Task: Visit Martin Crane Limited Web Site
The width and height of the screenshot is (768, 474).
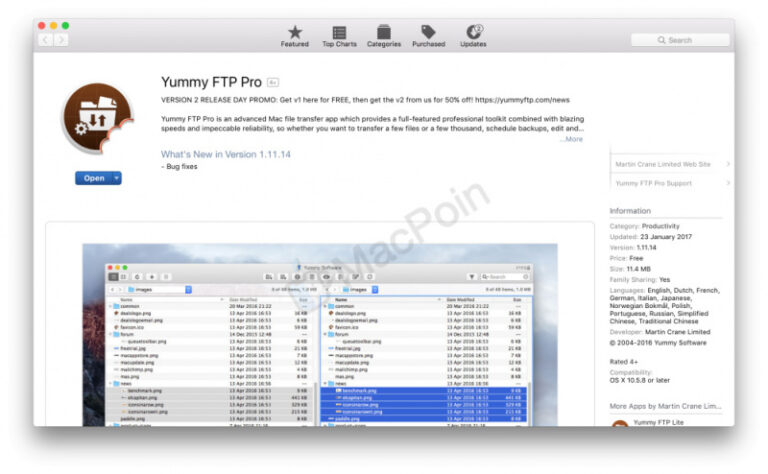Action: (663, 164)
